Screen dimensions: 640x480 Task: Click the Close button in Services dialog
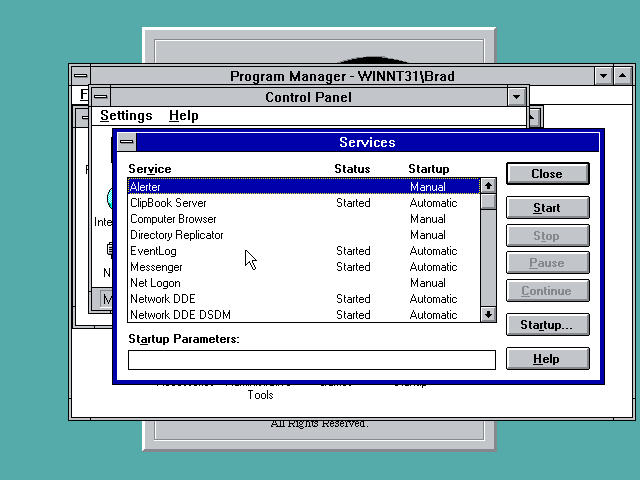pyautogui.click(x=547, y=173)
